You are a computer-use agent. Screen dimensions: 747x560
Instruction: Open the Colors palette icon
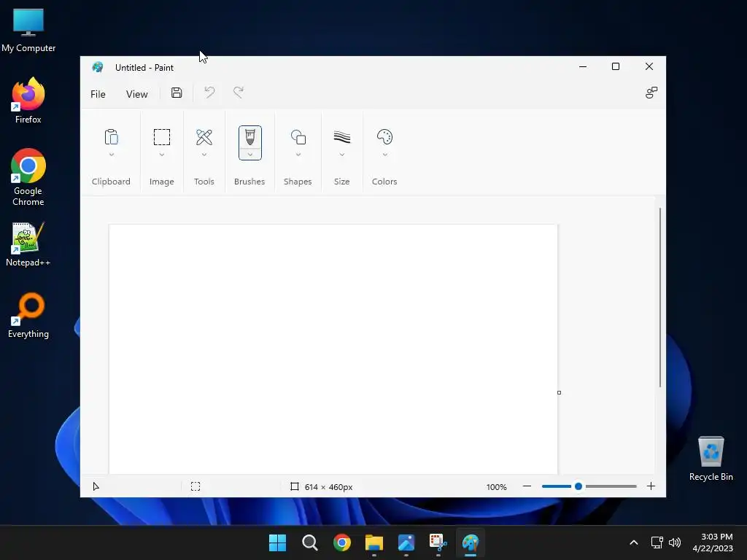(384, 137)
